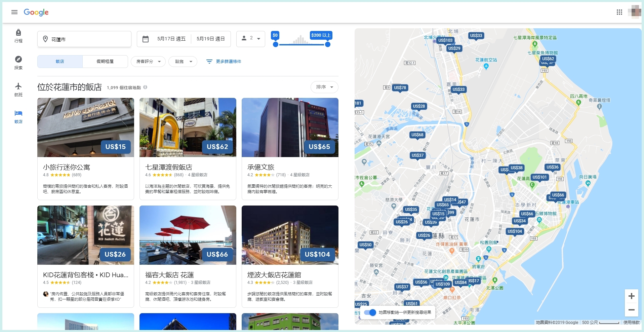The width and height of the screenshot is (644, 332).
Task: Click the 北濱公園 map label
Action: [x=495, y=288]
